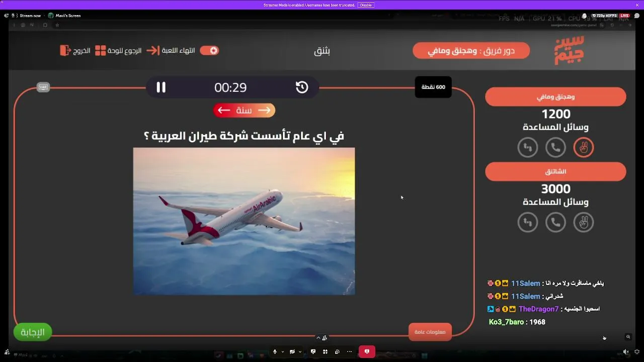Select the وهجنق ومافي team name bar

pos(555,97)
